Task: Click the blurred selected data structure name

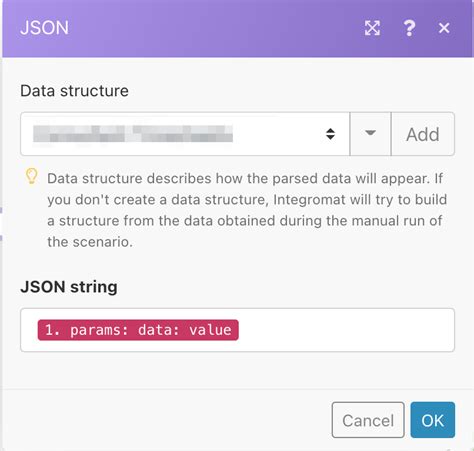Action: [133, 134]
